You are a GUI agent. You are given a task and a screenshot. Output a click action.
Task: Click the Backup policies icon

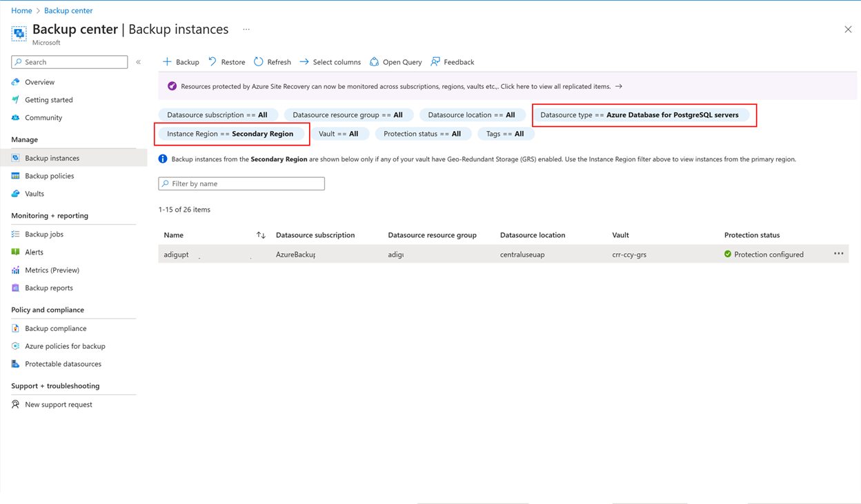coord(16,176)
